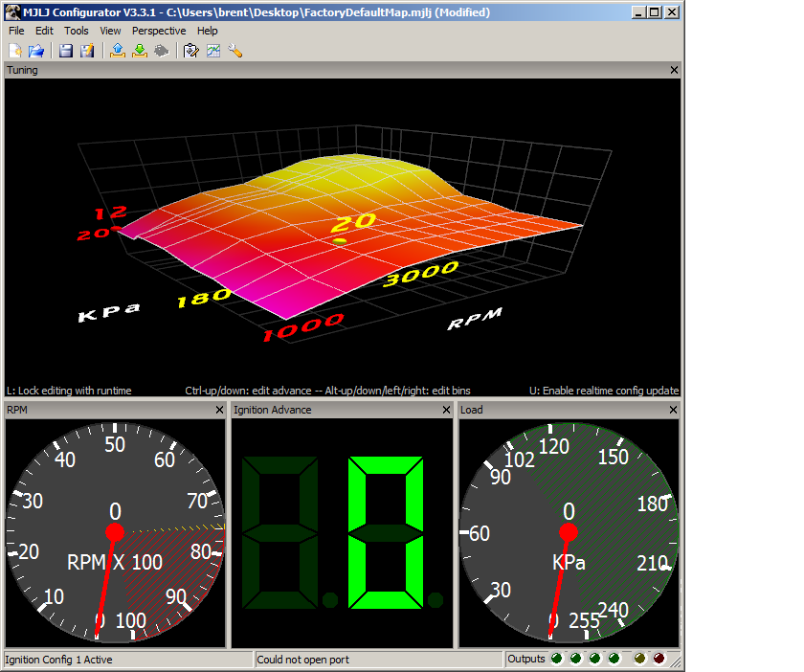Open the Edit menu

pyautogui.click(x=44, y=31)
